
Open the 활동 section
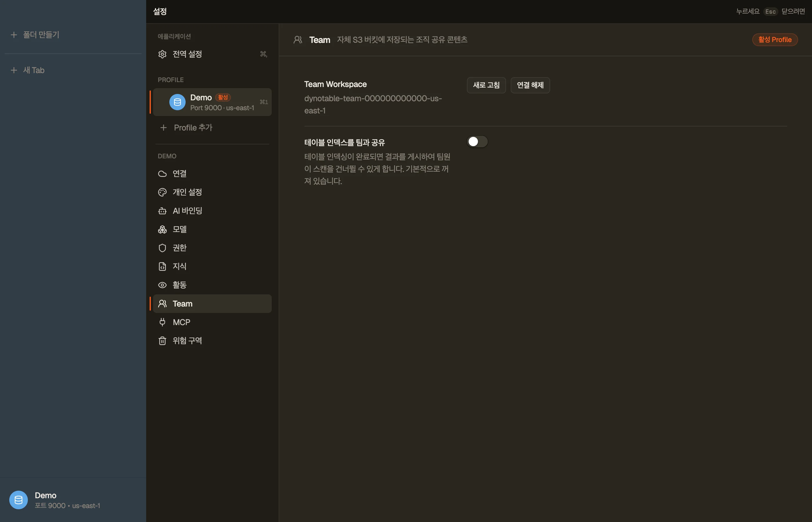pyautogui.click(x=212, y=285)
